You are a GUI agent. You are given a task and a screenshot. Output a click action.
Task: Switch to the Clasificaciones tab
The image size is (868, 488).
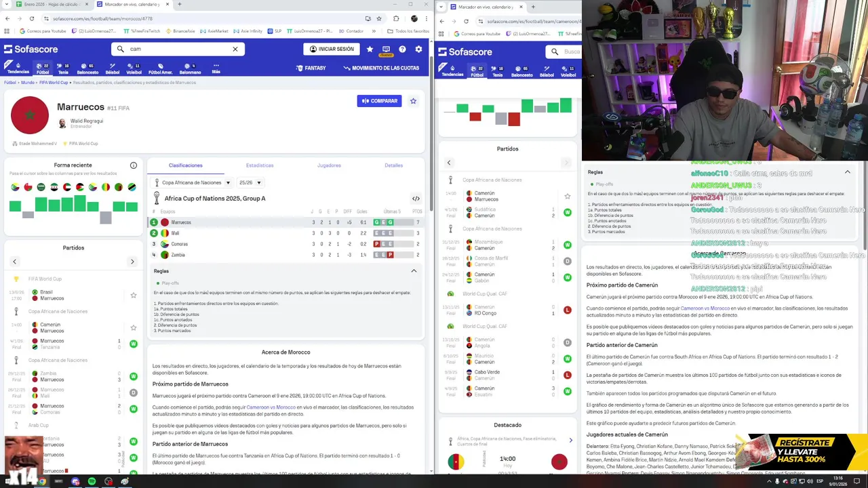coord(186,165)
